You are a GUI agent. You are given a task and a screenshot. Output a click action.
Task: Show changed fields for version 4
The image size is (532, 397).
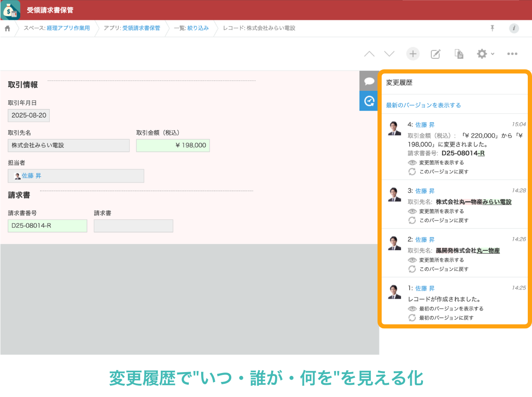436,163
